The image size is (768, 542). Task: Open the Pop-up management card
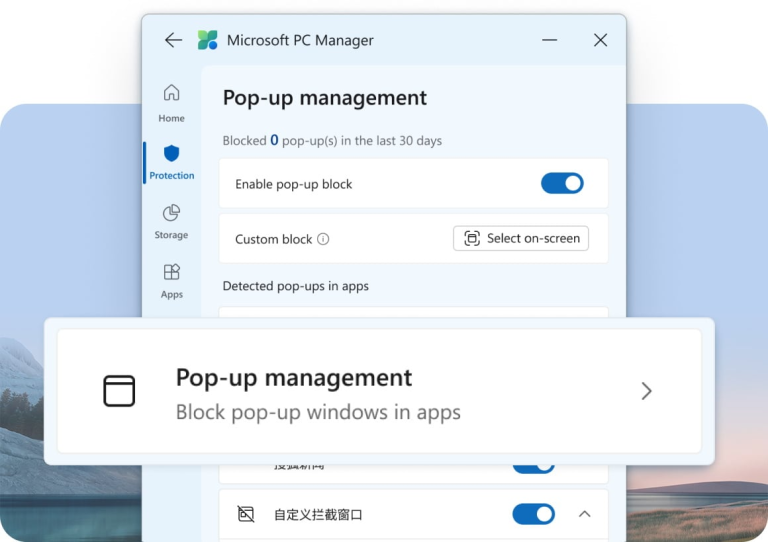(x=379, y=391)
